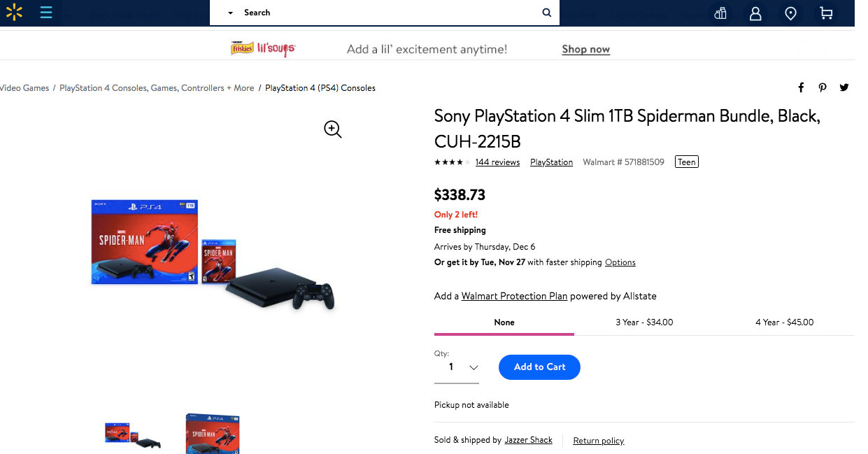Image resolution: width=868 pixels, height=454 pixels.
Task: Open the store locator pin icon
Action: point(790,13)
